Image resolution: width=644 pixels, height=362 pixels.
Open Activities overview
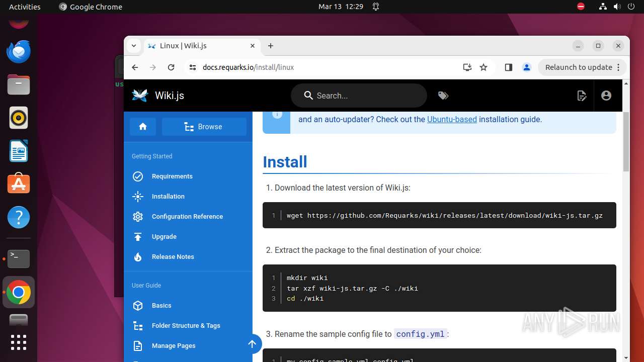[25, 7]
